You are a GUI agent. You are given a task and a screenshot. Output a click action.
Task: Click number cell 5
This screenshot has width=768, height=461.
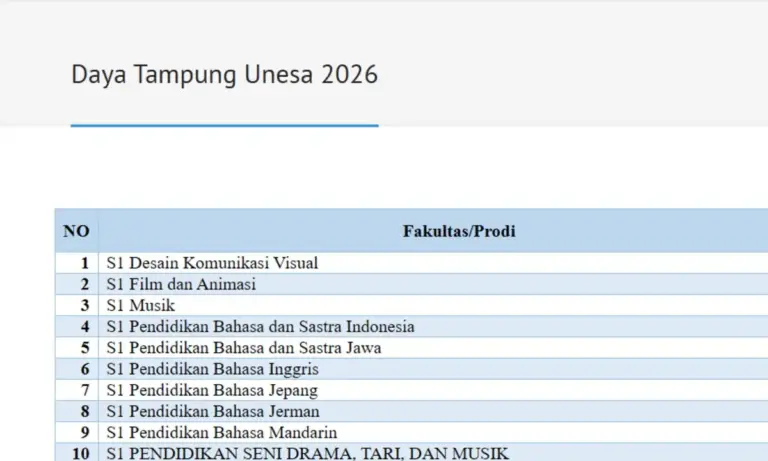[x=77, y=348]
